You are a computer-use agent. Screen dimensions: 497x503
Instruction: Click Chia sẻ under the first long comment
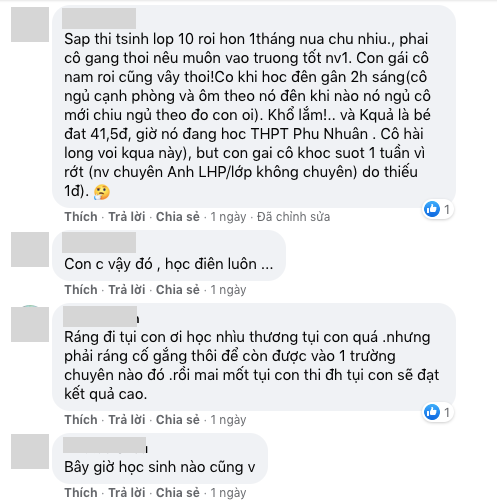[178, 217]
